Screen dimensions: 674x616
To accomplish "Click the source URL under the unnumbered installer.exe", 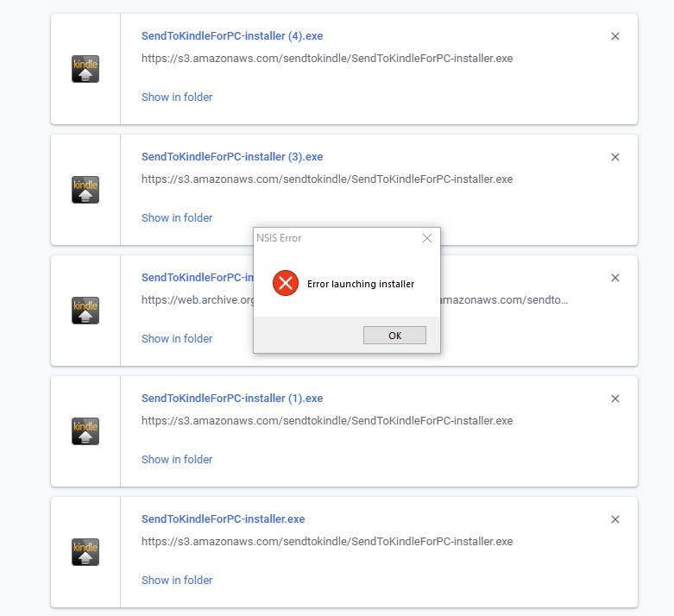I will [x=327, y=542].
